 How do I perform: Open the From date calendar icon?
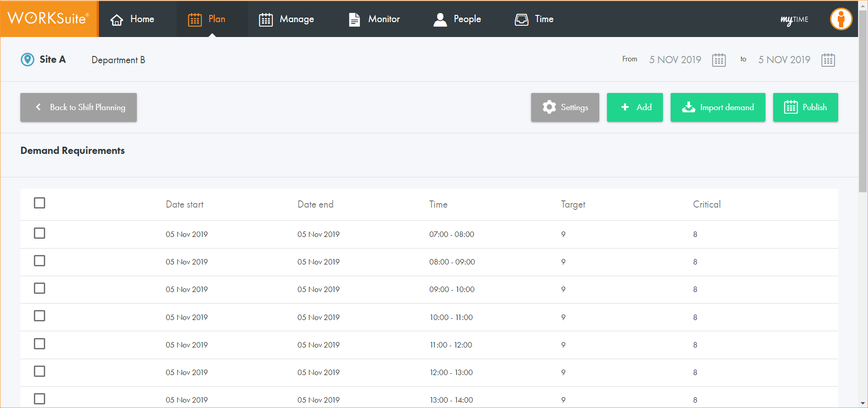pos(719,60)
